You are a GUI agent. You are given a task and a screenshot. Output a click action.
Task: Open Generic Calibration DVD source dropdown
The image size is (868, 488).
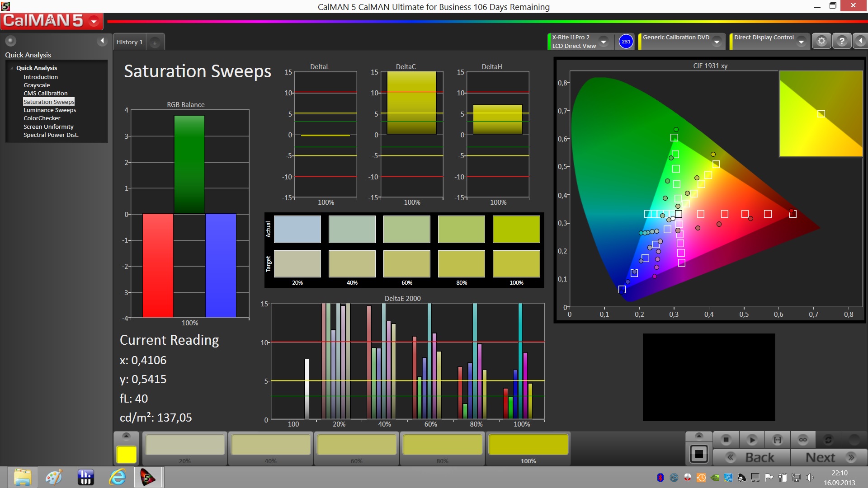[x=717, y=42]
